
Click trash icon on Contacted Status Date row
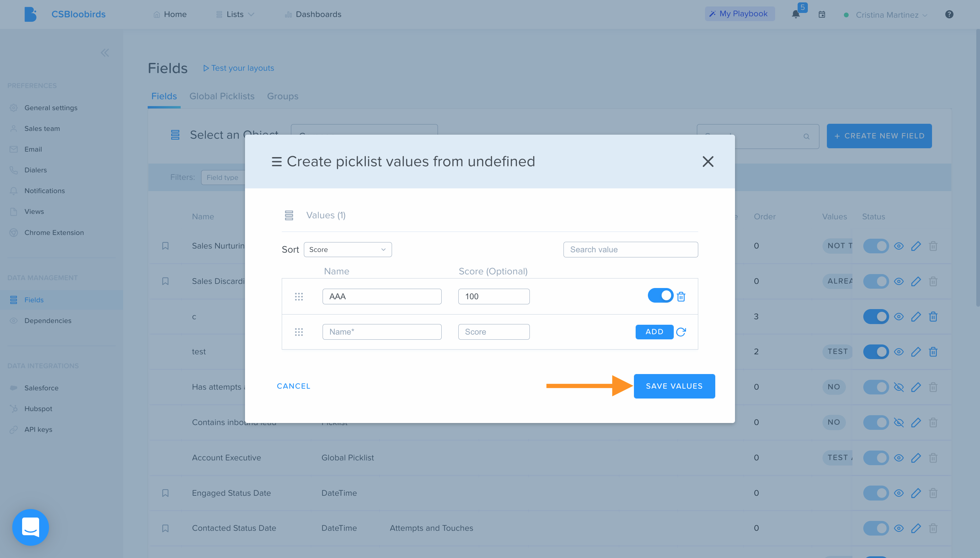click(x=933, y=528)
